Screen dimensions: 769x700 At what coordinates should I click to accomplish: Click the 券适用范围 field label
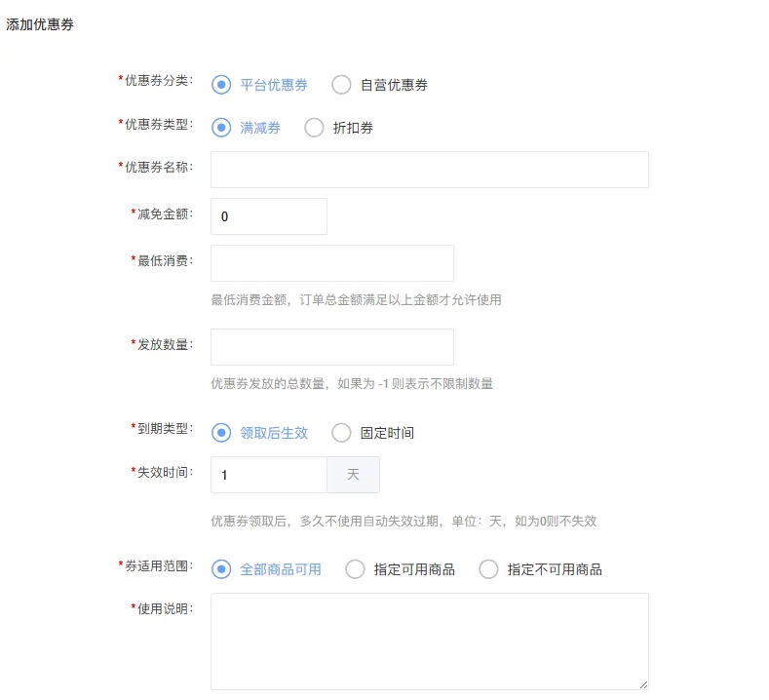click(158, 565)
